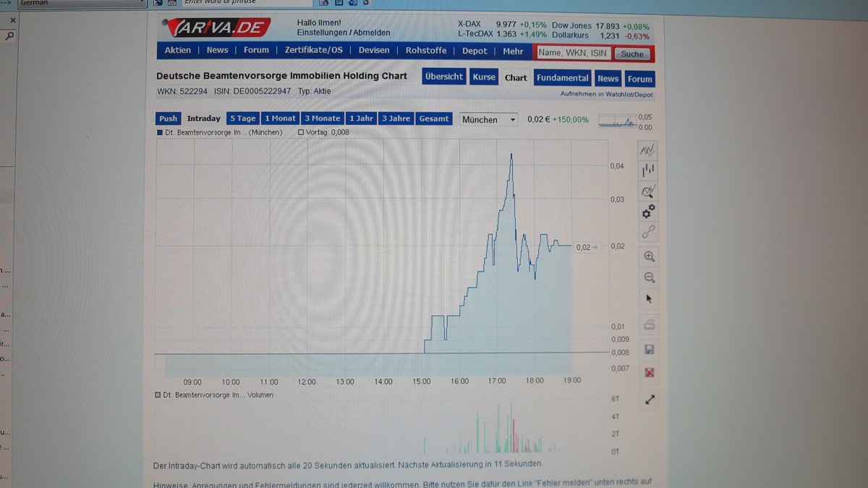
Task: Click the red X delete icon
Action: pos(649,372)
